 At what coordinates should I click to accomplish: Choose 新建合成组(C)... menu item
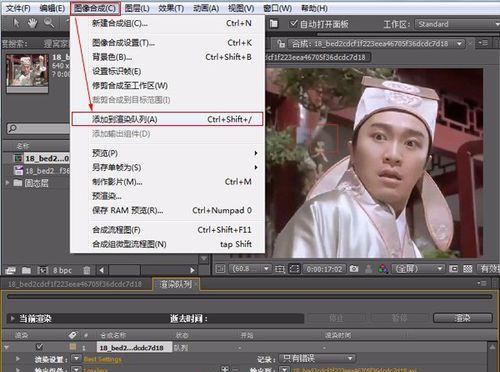[168, 23]
